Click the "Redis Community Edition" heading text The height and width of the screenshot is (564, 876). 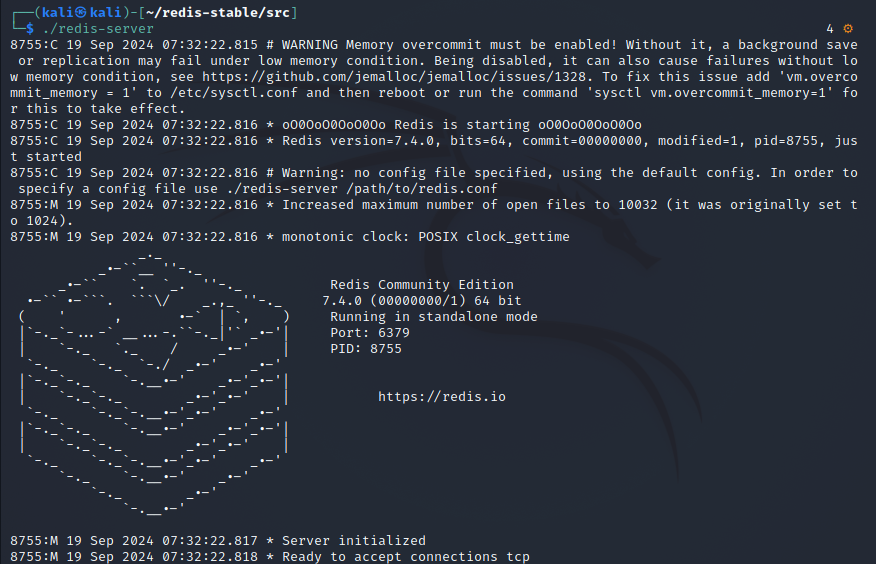click(422, 285)
